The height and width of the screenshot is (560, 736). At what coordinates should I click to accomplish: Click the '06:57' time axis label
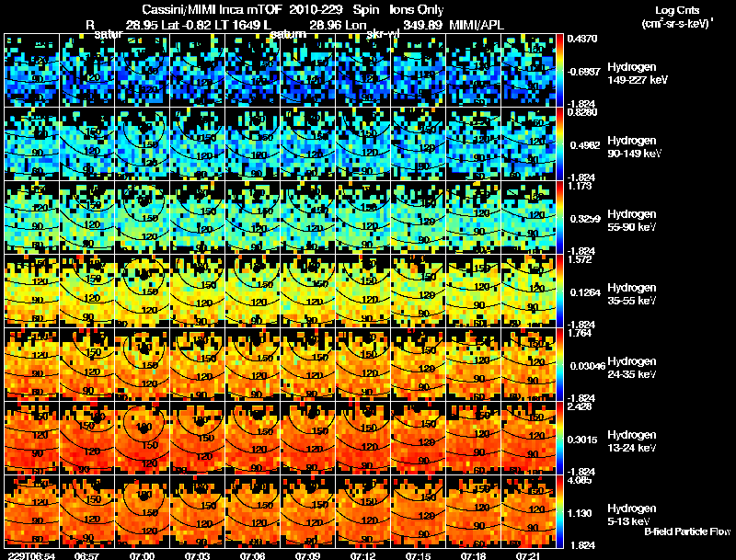(86, 555)
